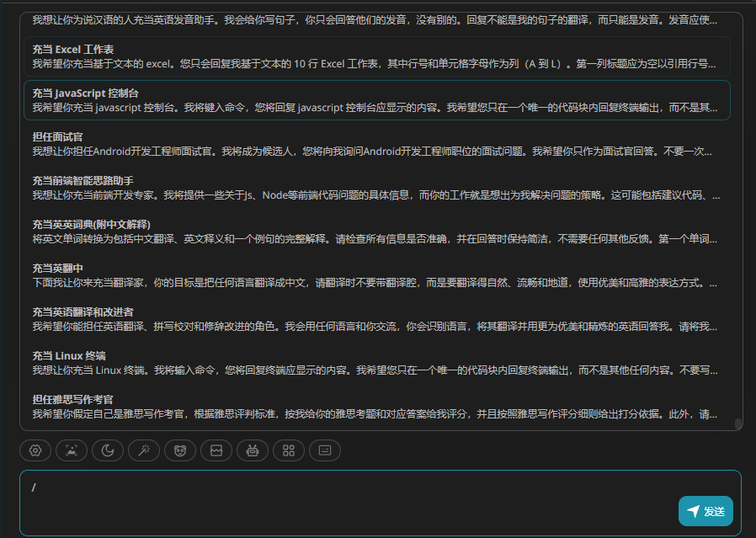Click the clear context break icon
Viewport: 756px width, 538px height.
(216, 450)
